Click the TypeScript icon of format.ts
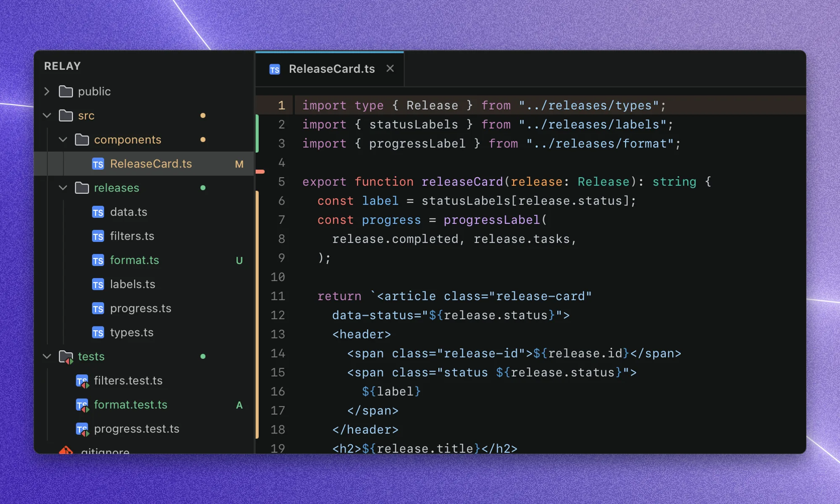Screen dimensions: 840x504 tap(98, 260)
